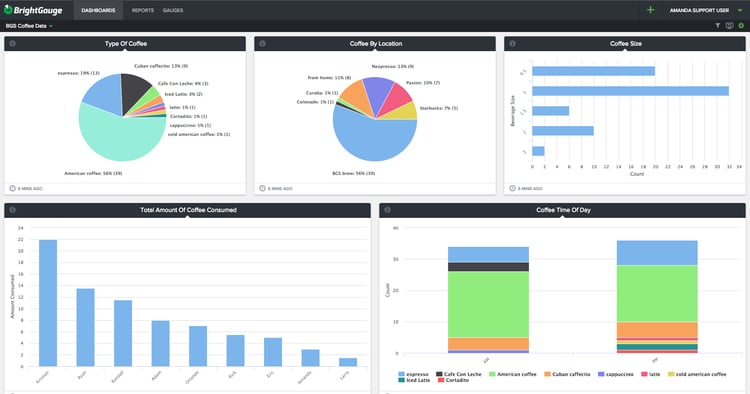Click the orange from home pie slice

click(x=356, y=97)
